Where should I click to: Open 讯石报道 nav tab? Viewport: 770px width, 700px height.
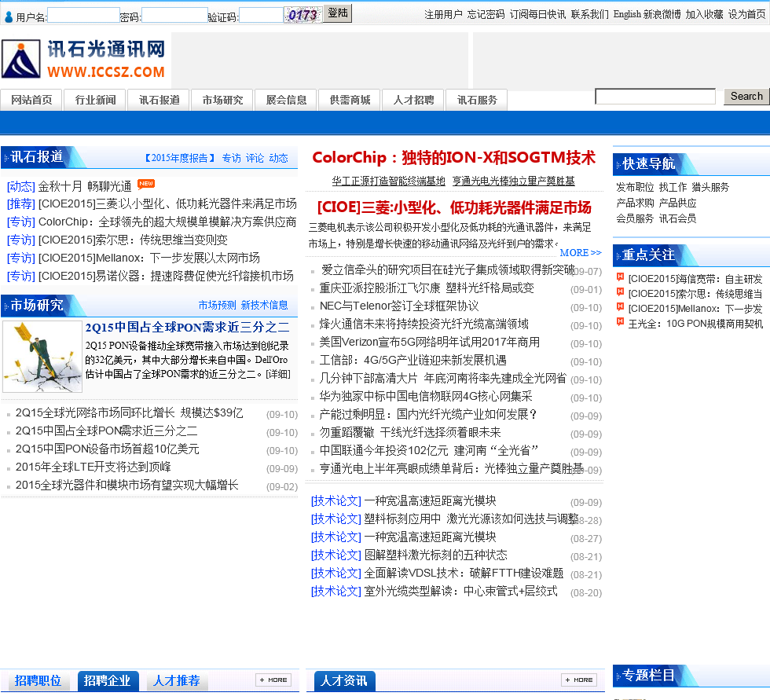[x=159, y=100]
